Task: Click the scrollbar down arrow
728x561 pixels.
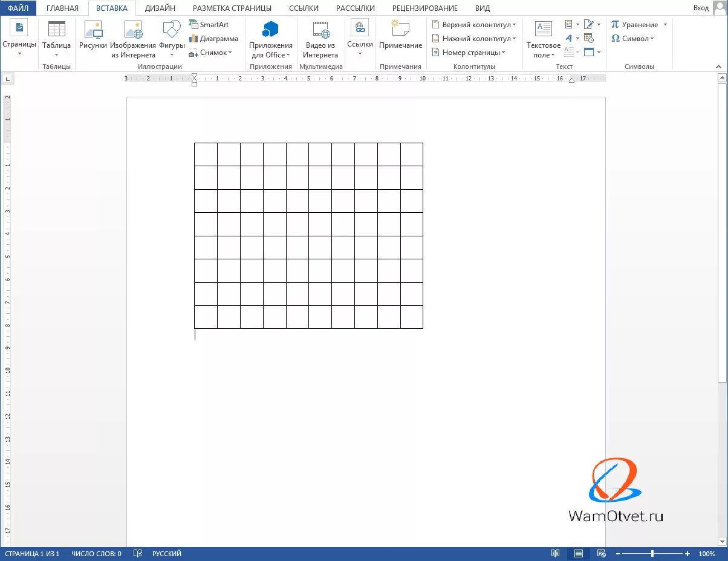Action: 722,541
